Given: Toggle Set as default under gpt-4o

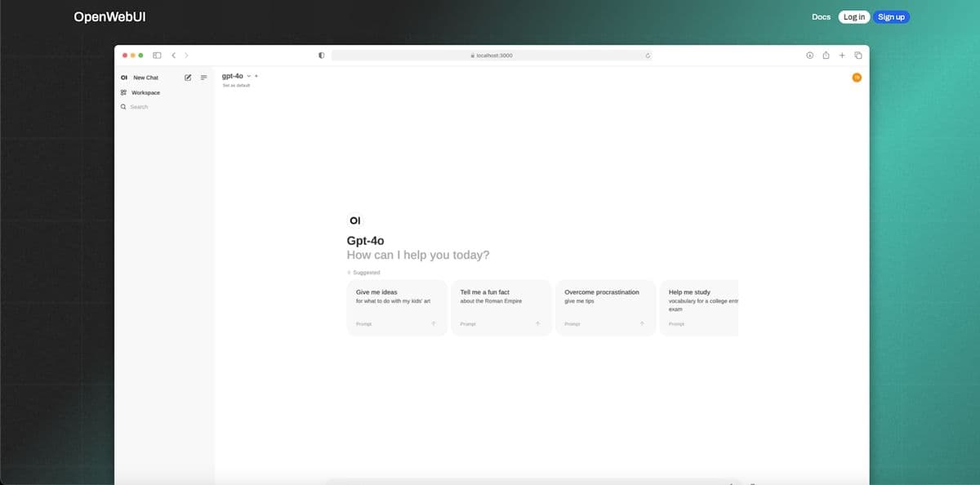Looking at the screenshot, I should point(236,85).
